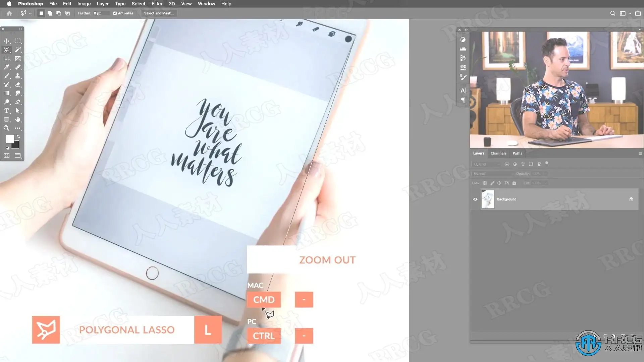Screen dimensions: 644x362
Task: Click the Select and Mask button
Action: [x=159, y=13]
